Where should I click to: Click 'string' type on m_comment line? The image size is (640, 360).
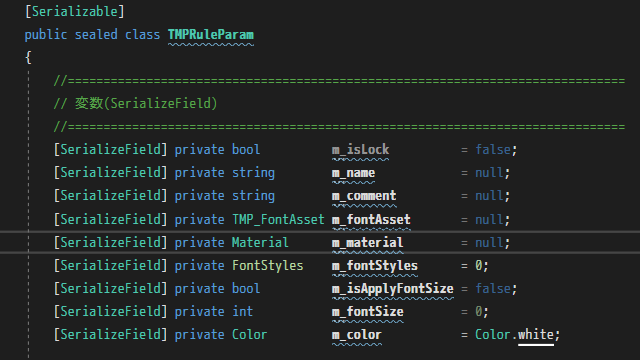pyautogui.click(x=253, y=196)
